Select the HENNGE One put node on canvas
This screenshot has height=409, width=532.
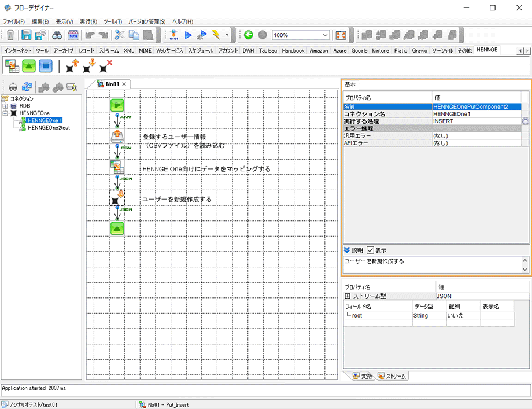(x=117, y=197)
